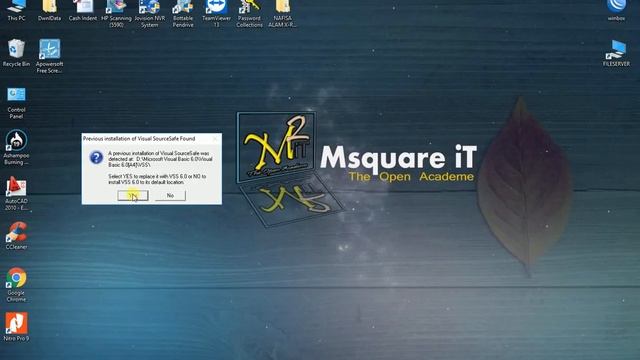Open the Recycle Bin
This screenshot has height=360, width=640.
16,53
